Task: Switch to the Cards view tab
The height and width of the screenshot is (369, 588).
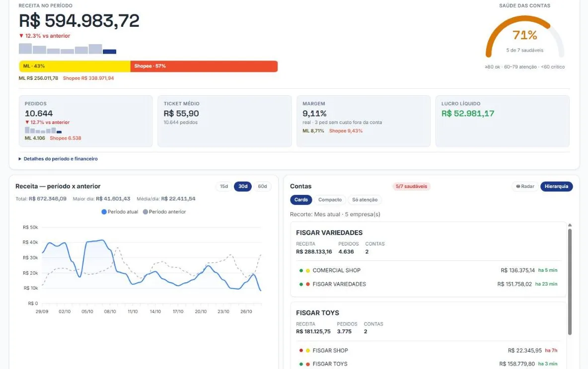Action: point(301,200)
